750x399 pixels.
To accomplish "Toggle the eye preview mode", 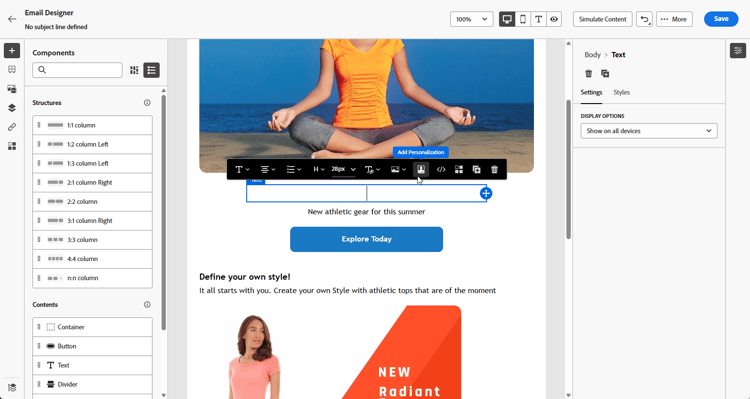I will (x=554, y=19).
